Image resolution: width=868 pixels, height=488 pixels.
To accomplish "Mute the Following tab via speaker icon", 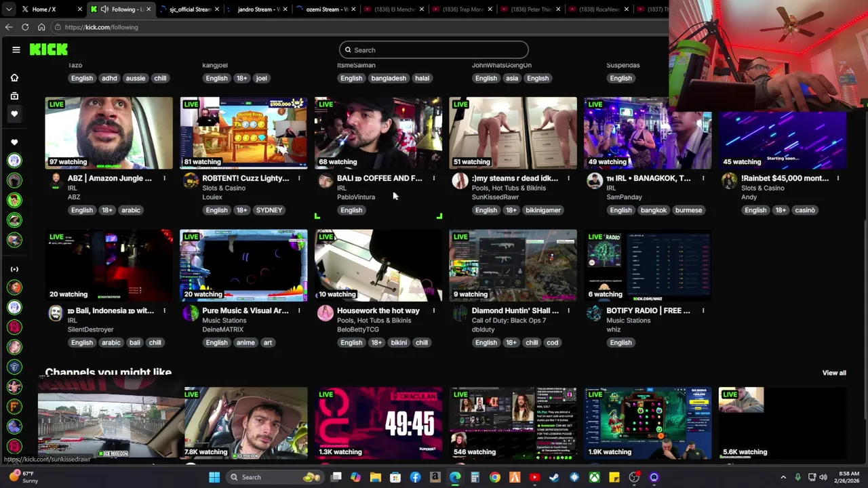I will 104,9.
